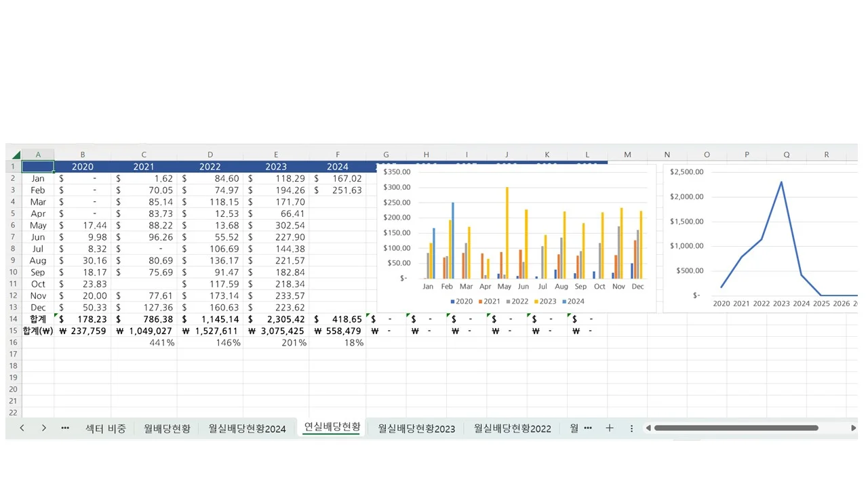
Task: Click the 251.63 February 2024 cell
Action: (338, 190)
